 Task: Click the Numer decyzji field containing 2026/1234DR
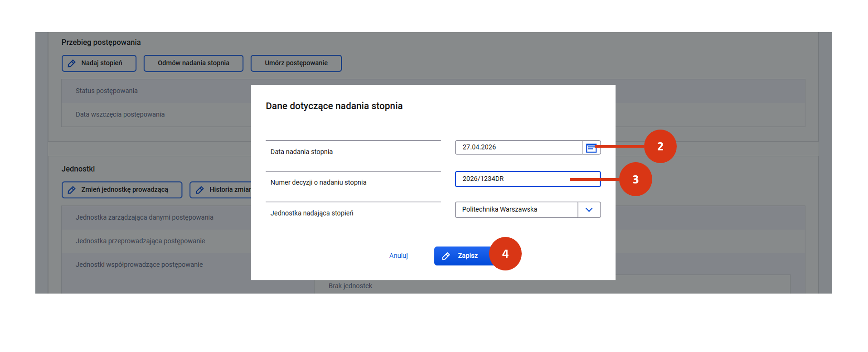[512, 179]
